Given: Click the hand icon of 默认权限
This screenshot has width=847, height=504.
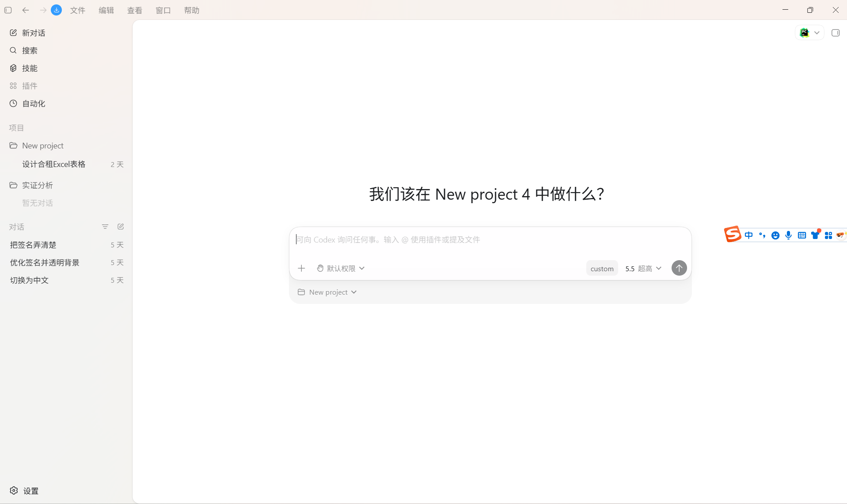Looking at the screenshot, I should [x=320, y=268].
